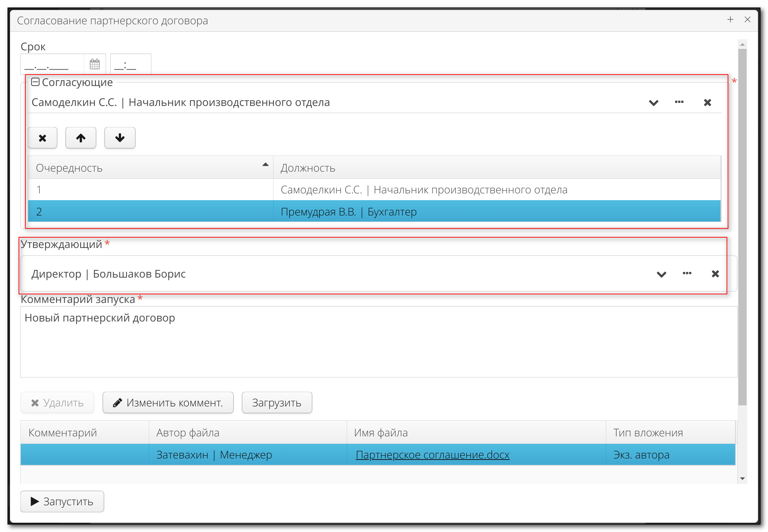Open the ellipsis lookup for the Самоделкин approver field
This screenshot has width=768, height=532.
[679, 102]
